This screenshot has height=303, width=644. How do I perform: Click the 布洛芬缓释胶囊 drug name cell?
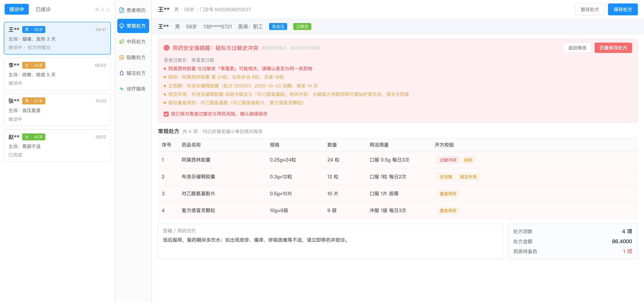click(x=198, y=177)
